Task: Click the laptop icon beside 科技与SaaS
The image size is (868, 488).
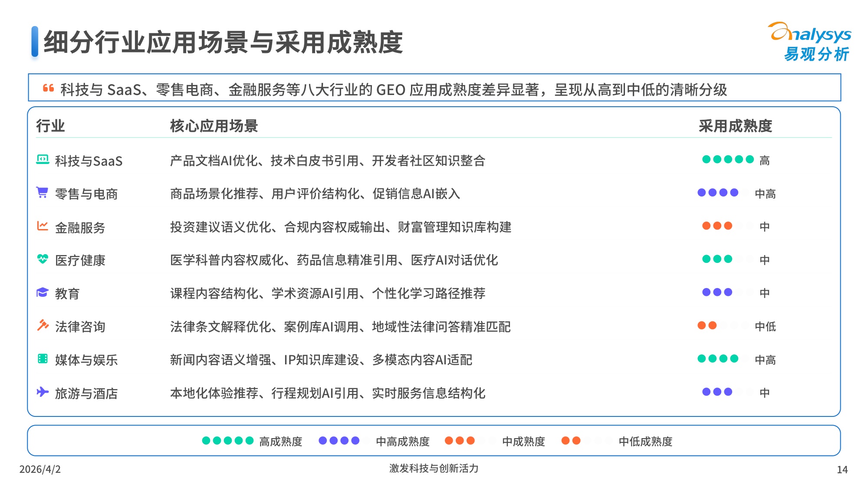Action: tap(43, 160)
